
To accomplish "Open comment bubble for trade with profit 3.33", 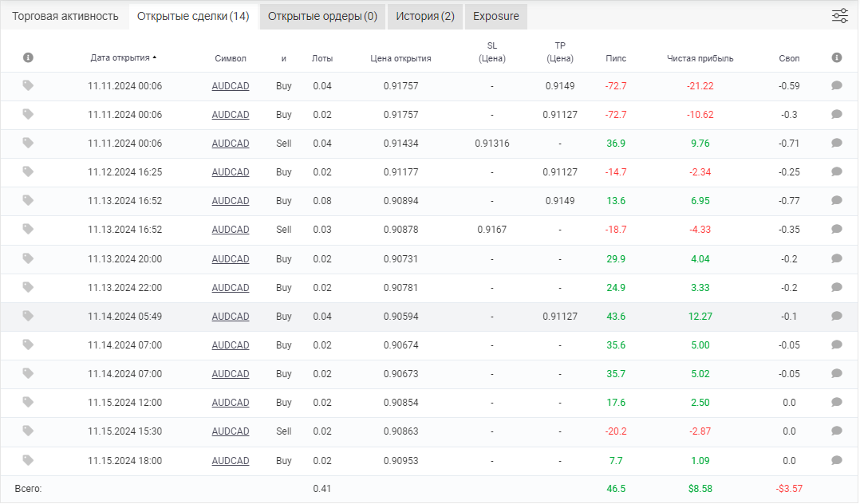I will click(x=836, y=287).
